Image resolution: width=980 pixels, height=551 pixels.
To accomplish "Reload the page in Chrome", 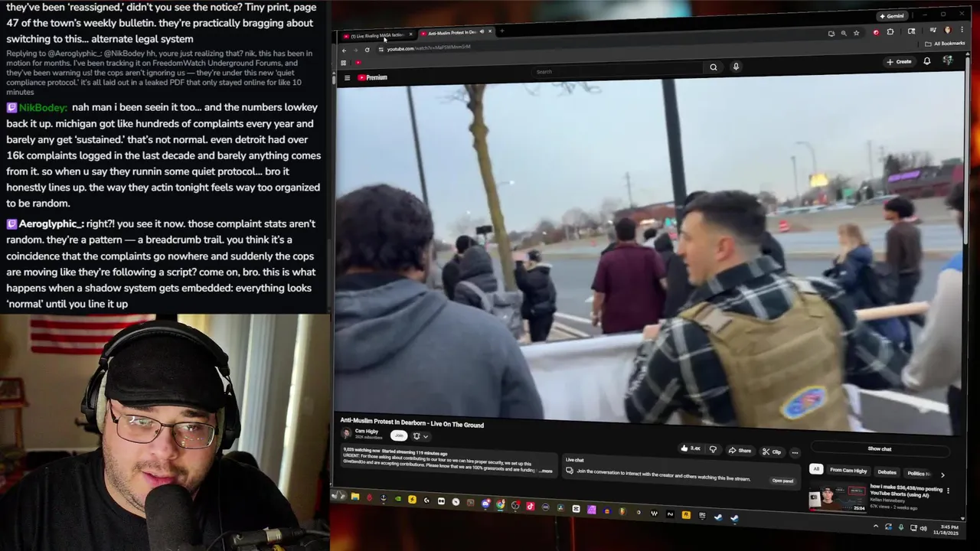I will click(367, 50).
